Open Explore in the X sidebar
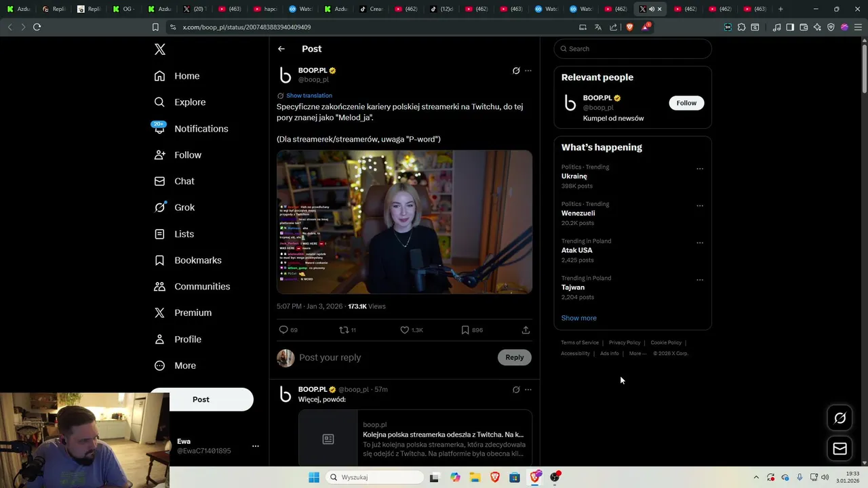868x488 pixels. tap(180, 102)
